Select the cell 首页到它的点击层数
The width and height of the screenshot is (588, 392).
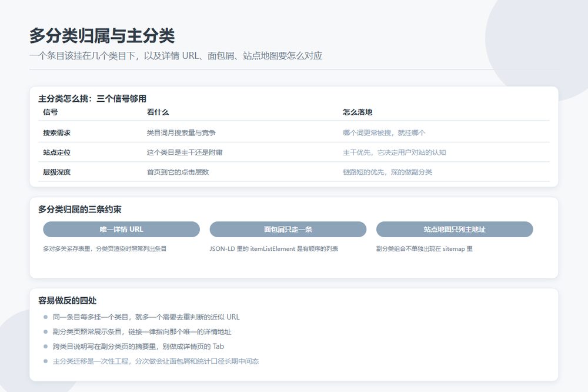(178, 172)
